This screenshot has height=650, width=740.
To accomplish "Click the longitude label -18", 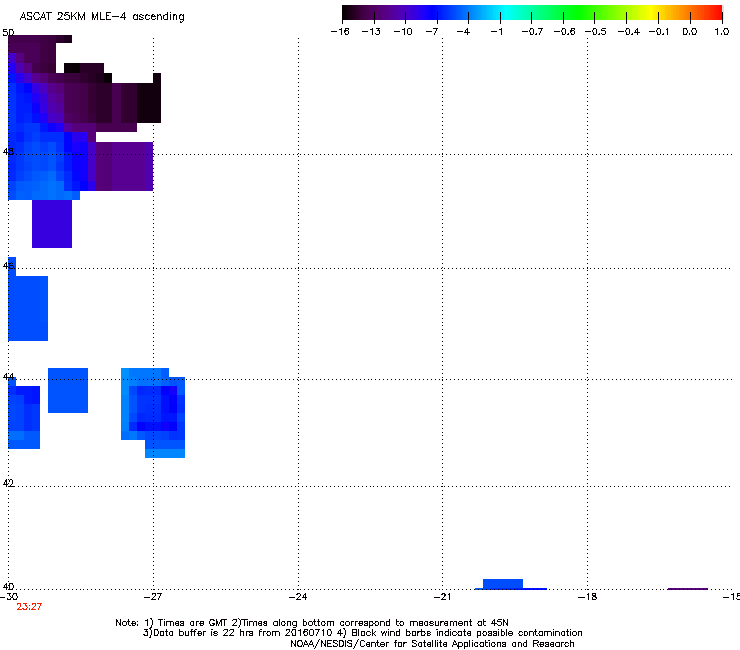I will click(588, 597).
